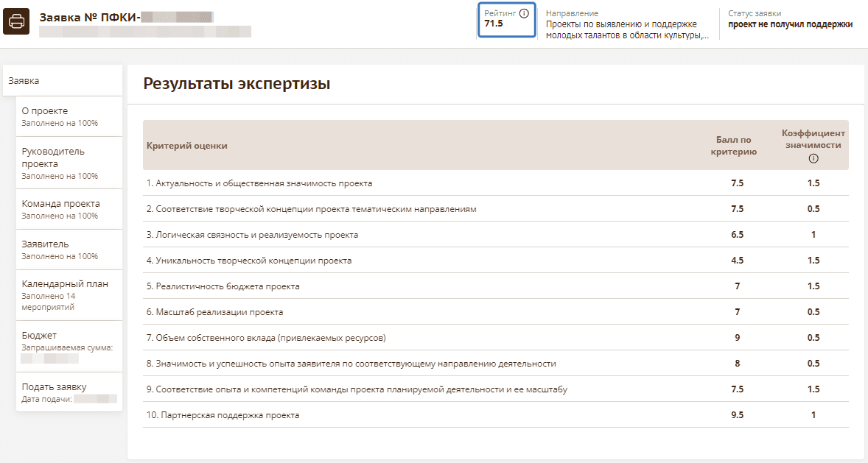Screen dimensions: 868x463
Task: Click the printer icon next to Заявка title
Action: point(16,22)
